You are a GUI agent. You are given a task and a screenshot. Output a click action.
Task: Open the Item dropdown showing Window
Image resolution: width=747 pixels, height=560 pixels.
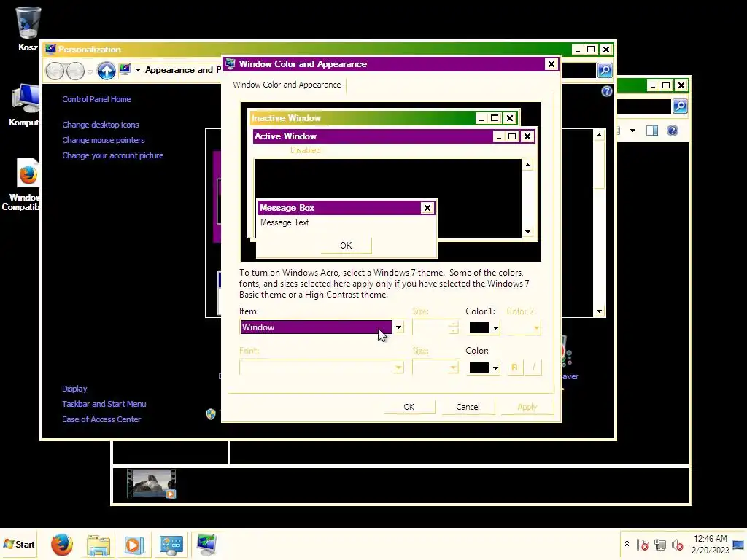click(322, 327)
